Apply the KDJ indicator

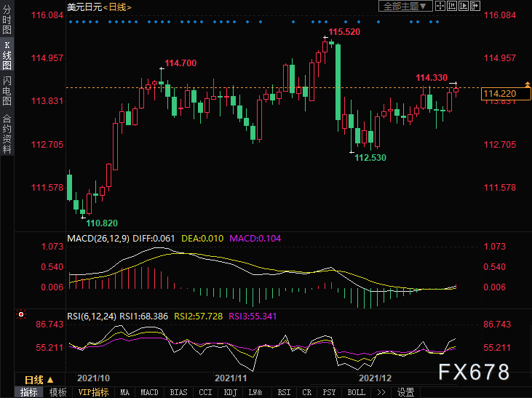[x=231, y=392]
